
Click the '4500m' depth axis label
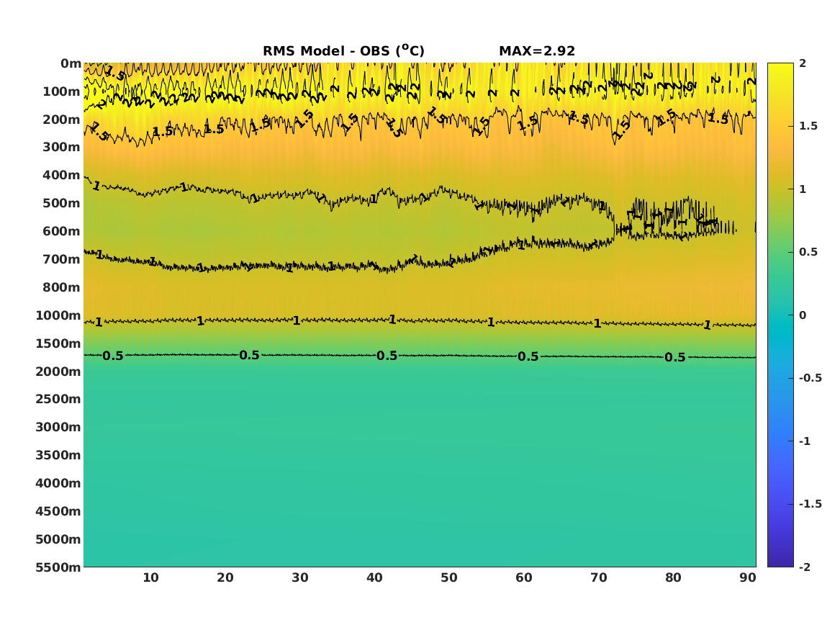(58, 512)
